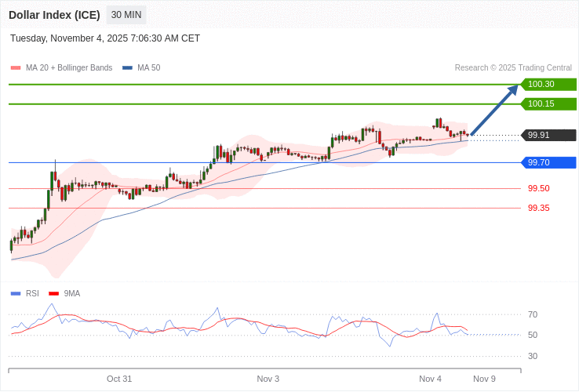Click the 30 MIN timeframe badge
The width and height of the screenshot is (579, 392).
[126, 15]
